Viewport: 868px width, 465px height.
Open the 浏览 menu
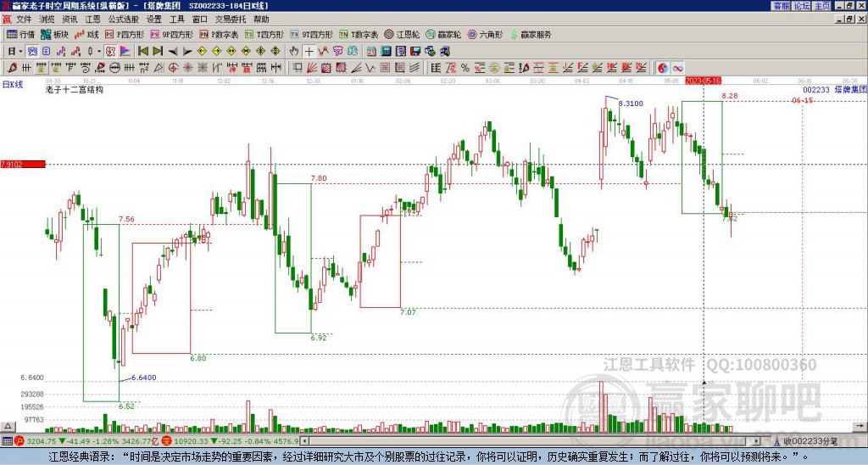click(47, 20)
